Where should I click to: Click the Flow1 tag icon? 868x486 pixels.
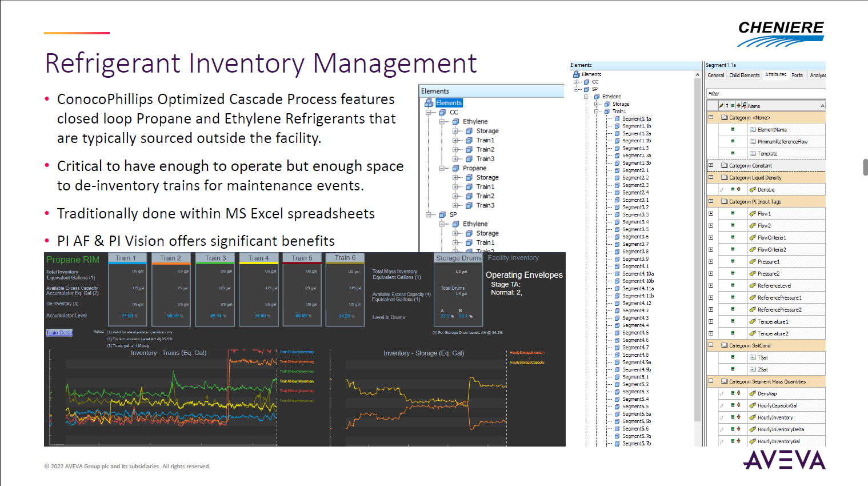pyautogui.click(x=753, y=214)
